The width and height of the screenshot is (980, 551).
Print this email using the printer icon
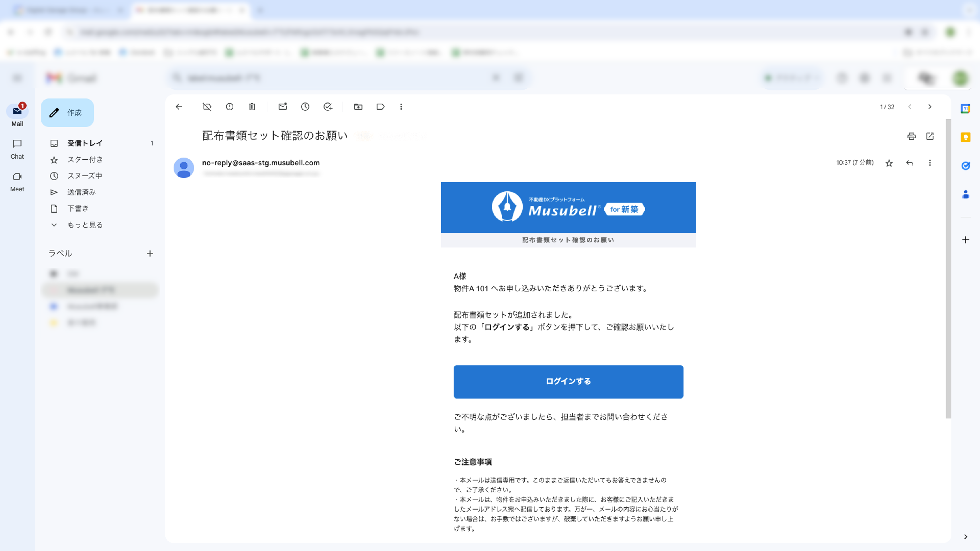tap(911, 136)
